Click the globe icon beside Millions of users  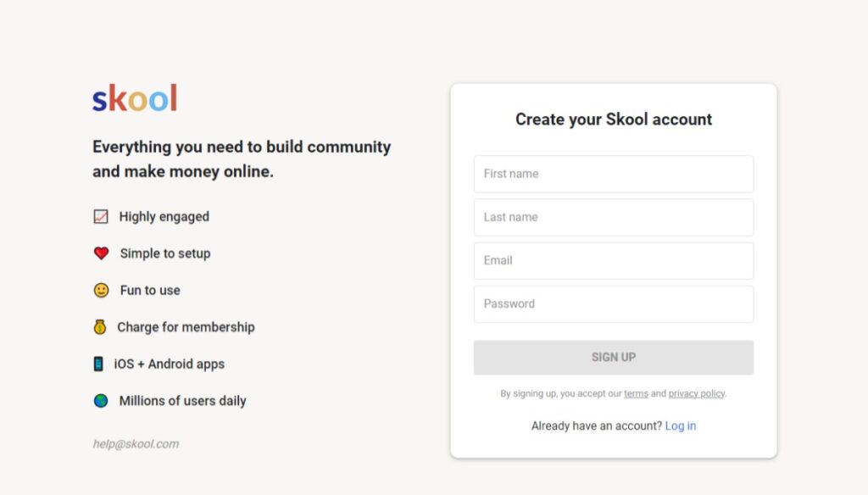click(101, 400)
